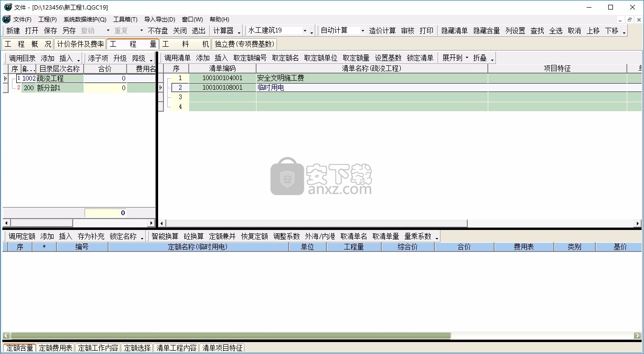The width and height of the screenshot is (644, 354).
Task: Click the app icon beside 文件(F) menu
Action: click(6, 20)
